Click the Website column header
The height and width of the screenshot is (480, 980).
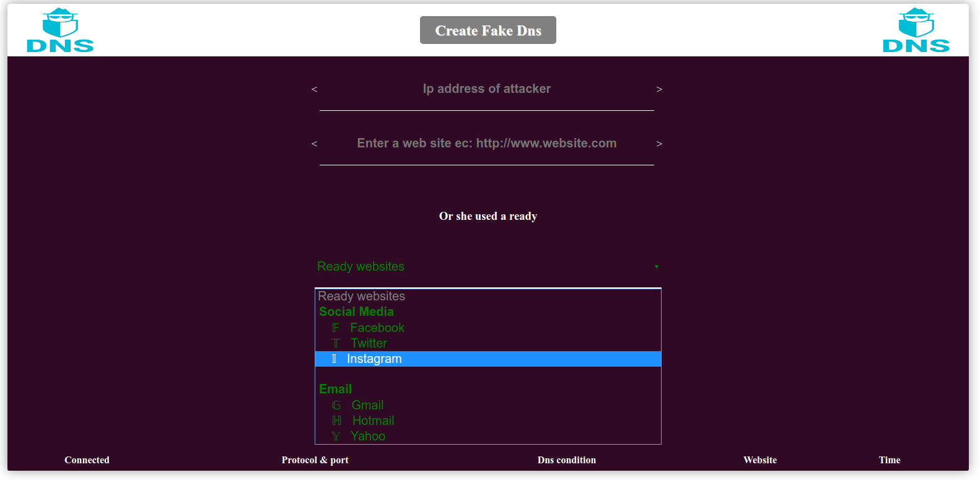click(760, 460)
